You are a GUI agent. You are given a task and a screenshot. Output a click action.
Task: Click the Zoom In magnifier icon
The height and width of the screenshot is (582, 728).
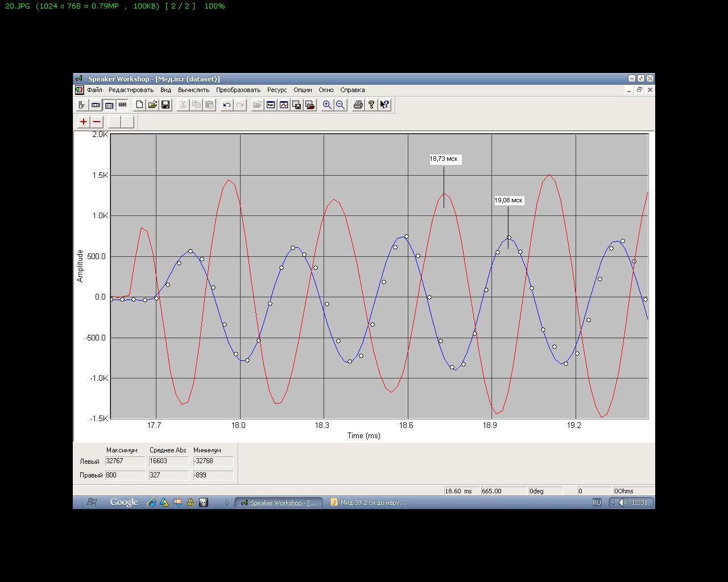327,105
